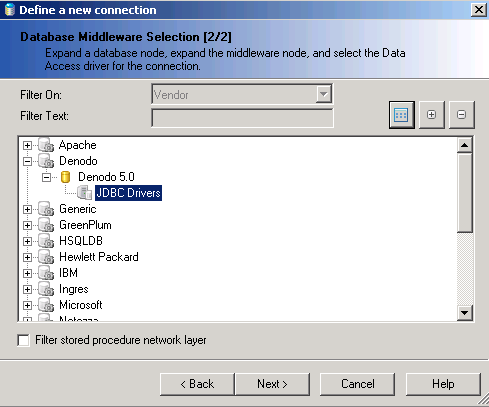Select the Denodo 5.0 label
Viewport: 489px width, 407px height.
coord(106,177)
